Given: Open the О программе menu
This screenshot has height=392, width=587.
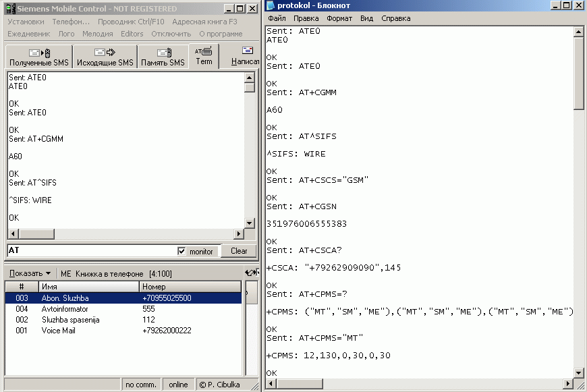Looking at the screenshot, I should (221, 34).
